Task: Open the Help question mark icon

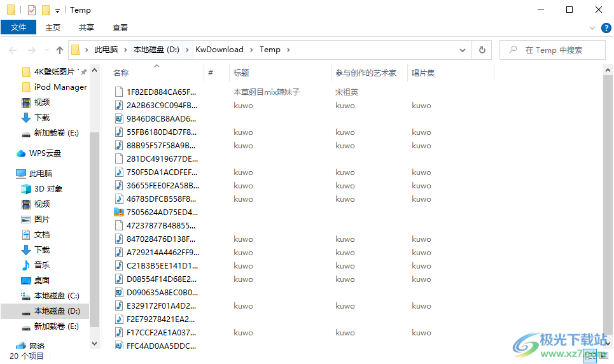Action: pyautogui.click(x=606, y=28)
